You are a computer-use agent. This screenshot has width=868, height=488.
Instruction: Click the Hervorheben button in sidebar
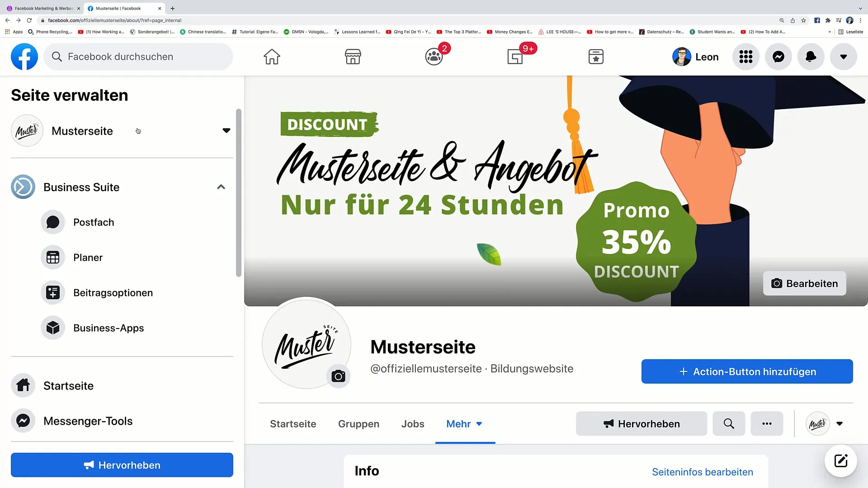click(122, 465)
